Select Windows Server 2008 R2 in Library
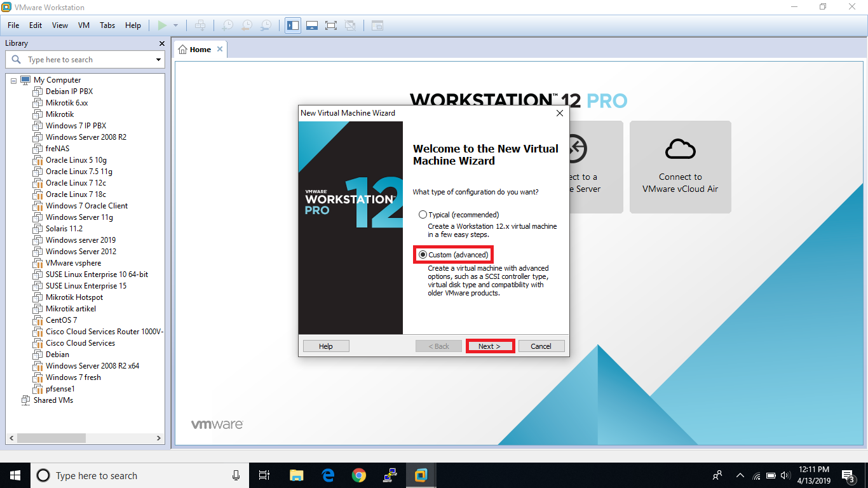This screenshot has height=488, width=868. tap(86, 137)
